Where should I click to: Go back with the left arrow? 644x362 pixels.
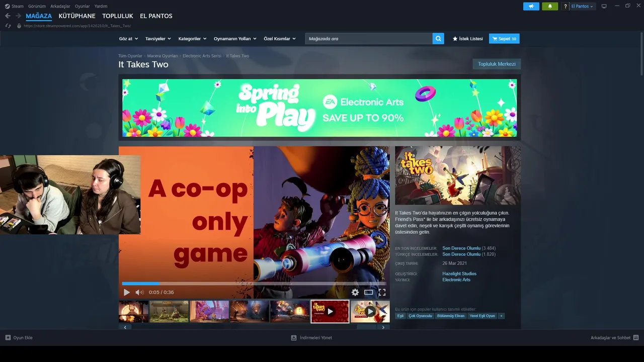click(x=8, y=16)
